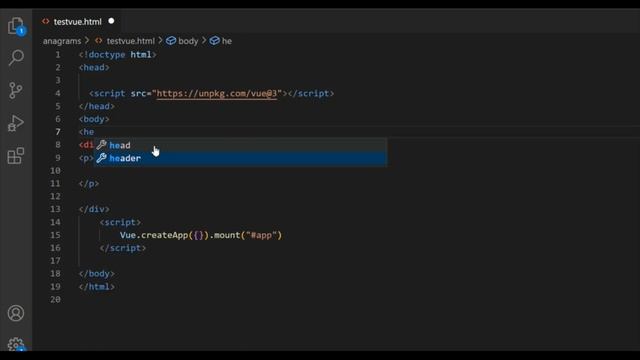Click the <head> tag on line 2

coord(94,67)
